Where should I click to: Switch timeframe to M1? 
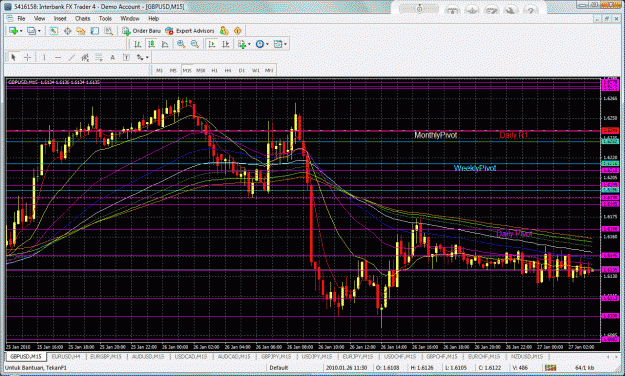pyautogui.click(x=159, y=70)
